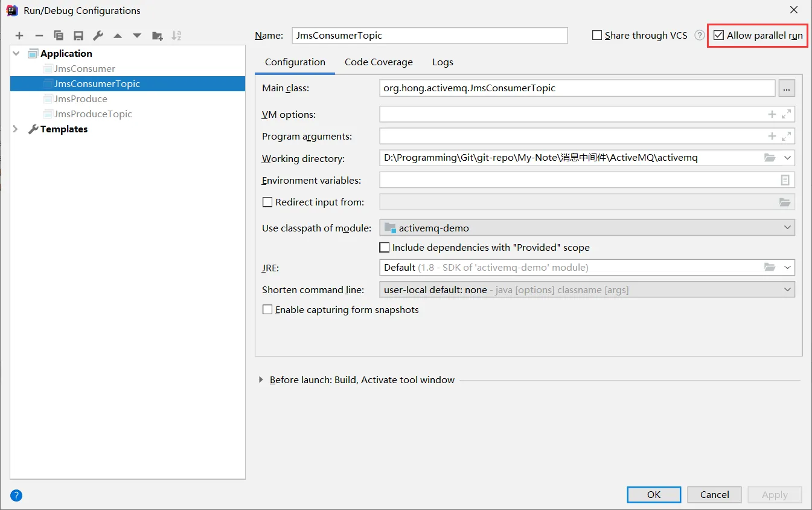Expand the Templates tree node
Image resolution: width=812 pixels, height=510 pixels.
click(x=16, y=129)
